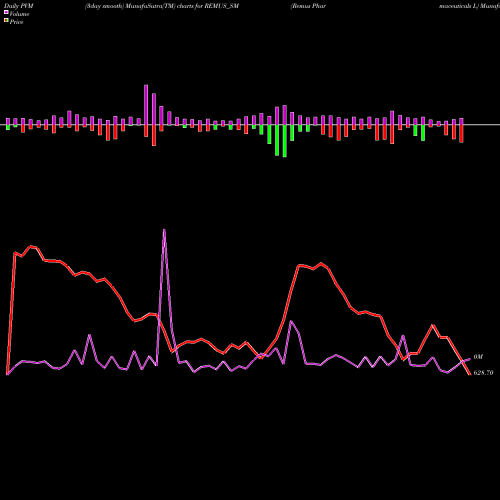Click the 'Daily PVM' title text
This screenshot has width=500, height=500.
click(x=19, y=6)
